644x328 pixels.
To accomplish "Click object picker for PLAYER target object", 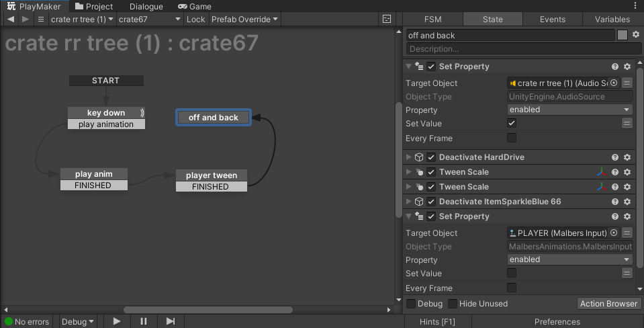I will pyautogui.click(x=613, y=233).
